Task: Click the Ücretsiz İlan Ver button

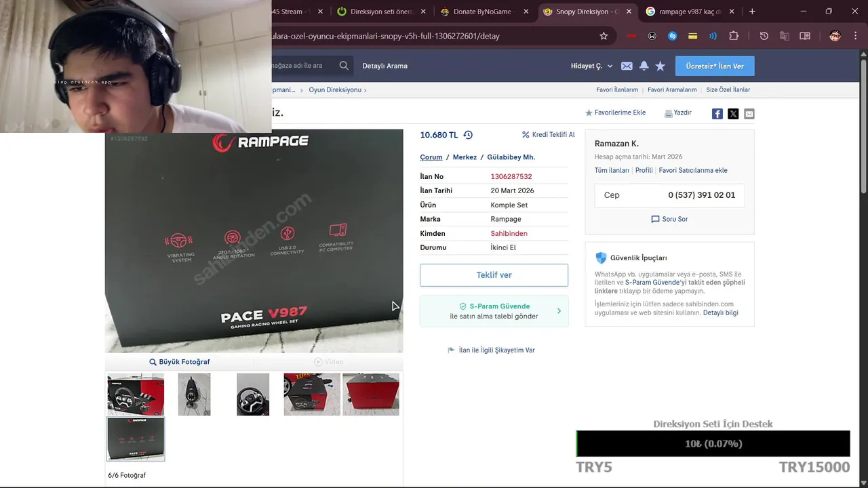Action: 715,66
